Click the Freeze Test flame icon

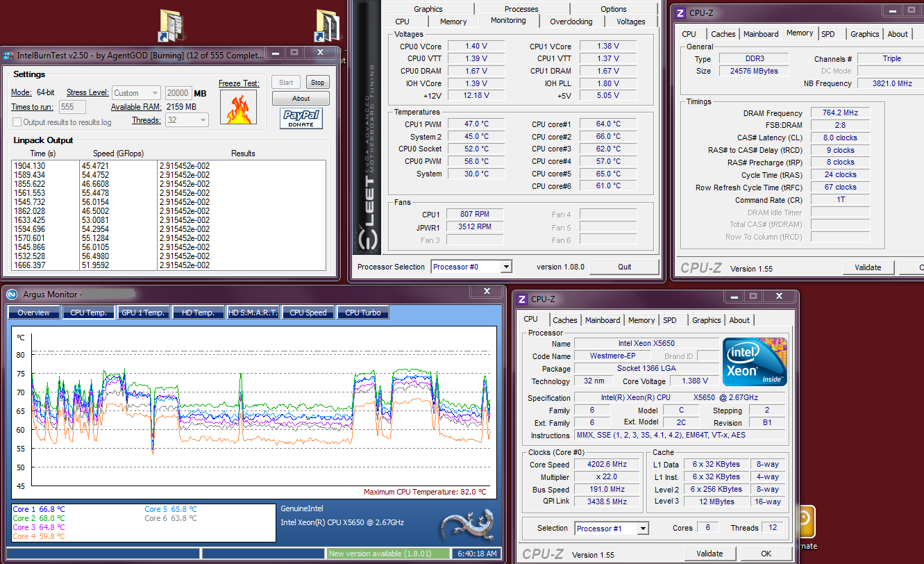239,107
